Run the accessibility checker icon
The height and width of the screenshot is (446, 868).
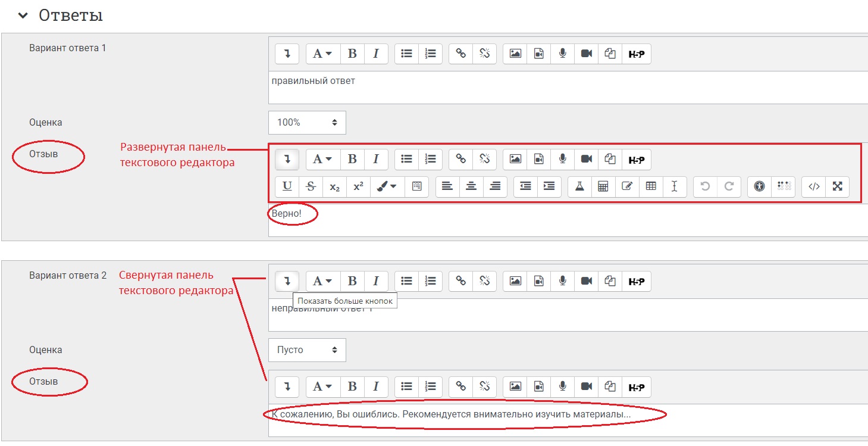759,186
